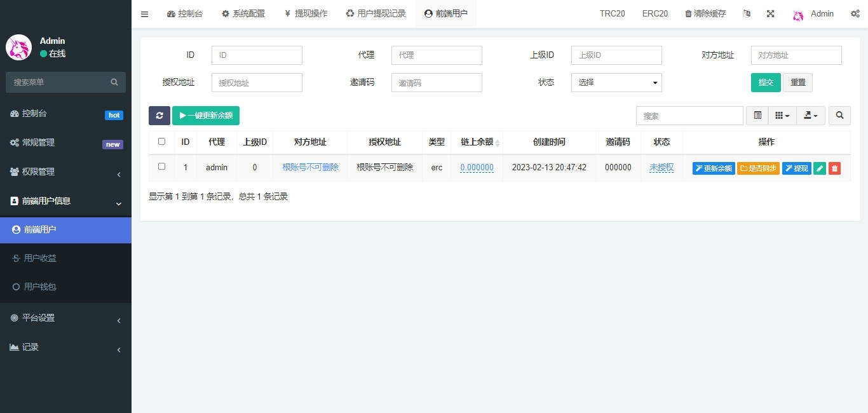Open the settings gears icon top right
This screenshot has width=868, height=413.
pyautogui.click(x=855, y=14)
